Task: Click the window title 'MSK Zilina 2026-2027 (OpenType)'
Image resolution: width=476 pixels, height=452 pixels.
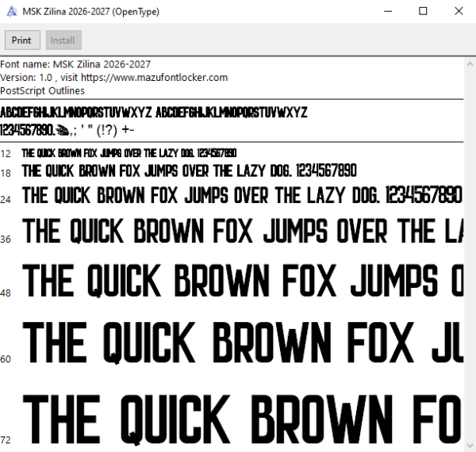Action: tap(90, 12)
